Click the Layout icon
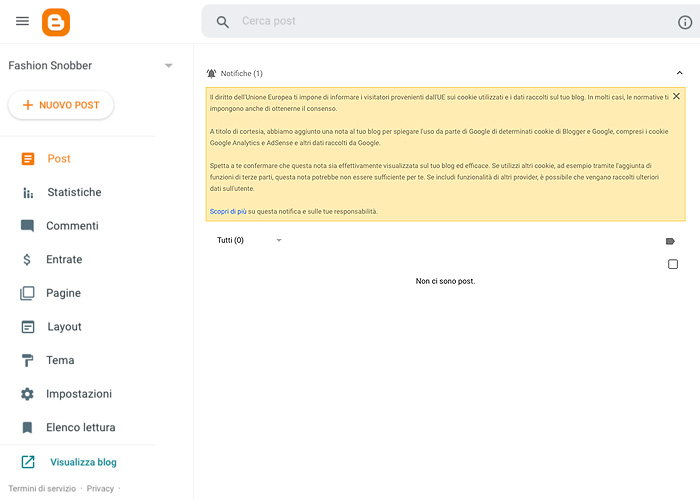This screenshot has height=500, width=700. point(28,327)
